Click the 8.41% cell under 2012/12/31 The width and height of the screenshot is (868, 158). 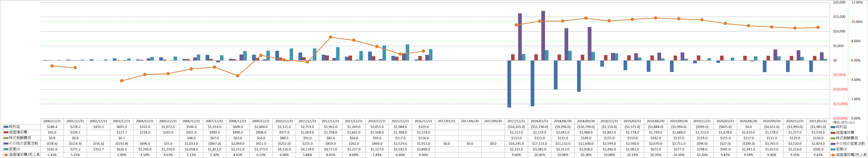point(331,155)
